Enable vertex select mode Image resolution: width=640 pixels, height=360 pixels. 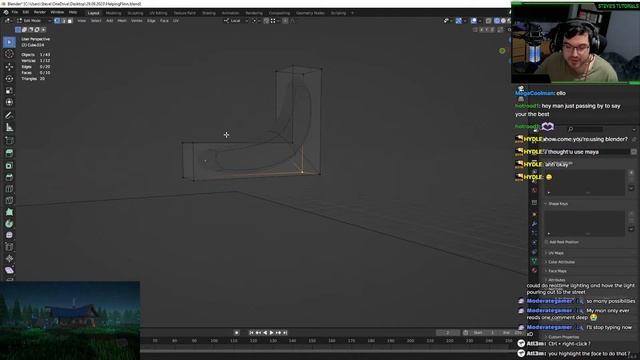coord(57,20)
